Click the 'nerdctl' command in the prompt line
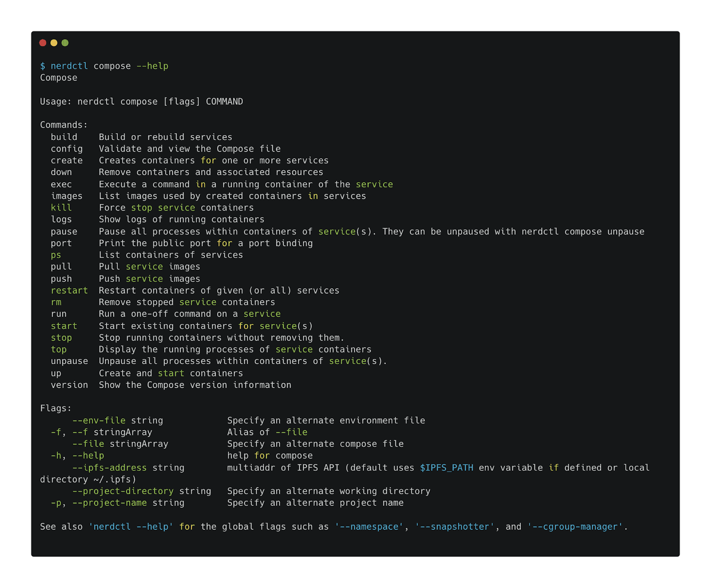This screenshot has height=588, width=711. pos(69,66)
